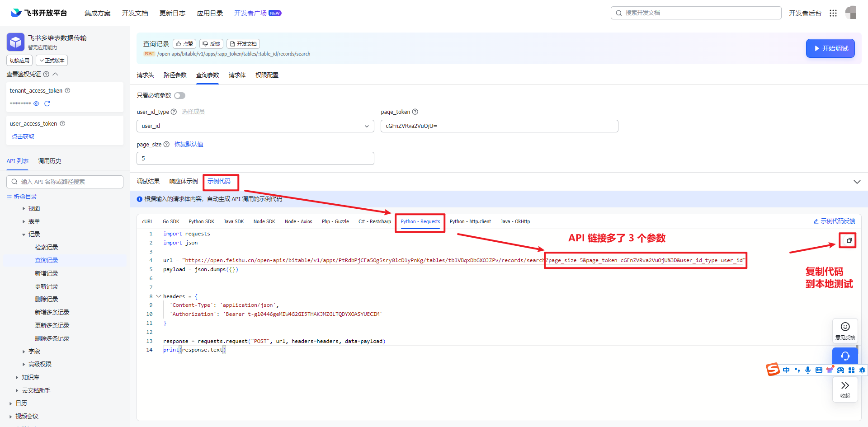Reveal the tenant_access_token with eye icon

(36, 103)
